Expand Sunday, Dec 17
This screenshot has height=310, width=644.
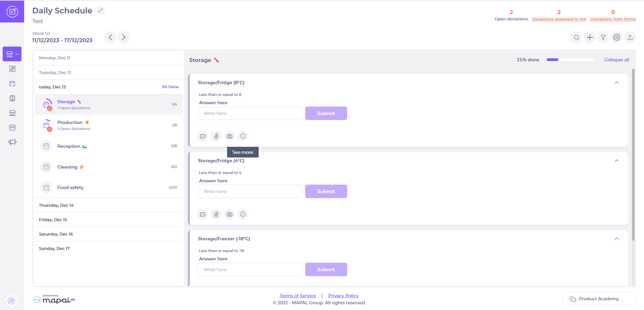click(x=109, y=248)
